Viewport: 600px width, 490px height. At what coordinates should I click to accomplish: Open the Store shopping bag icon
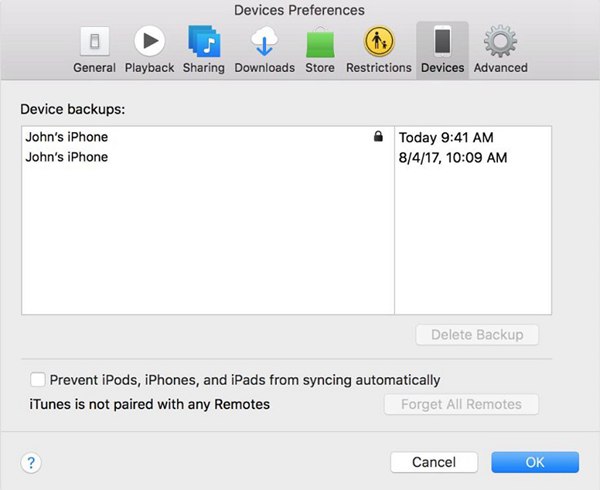(x=320, y=42)
